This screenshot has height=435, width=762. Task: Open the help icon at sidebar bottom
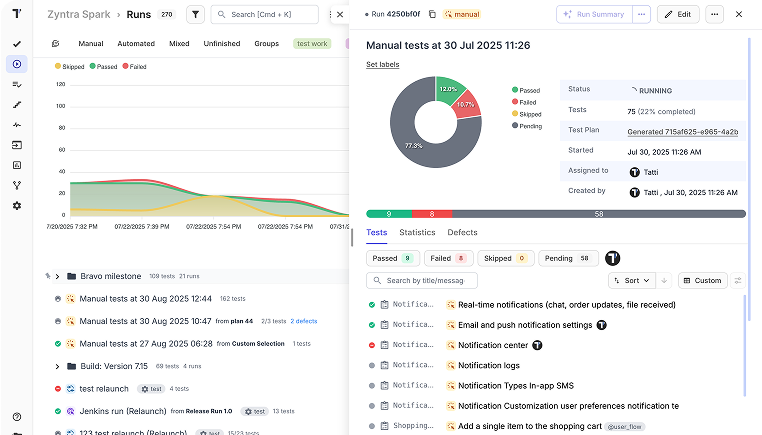pyautogui.click(x=17, y=416)
